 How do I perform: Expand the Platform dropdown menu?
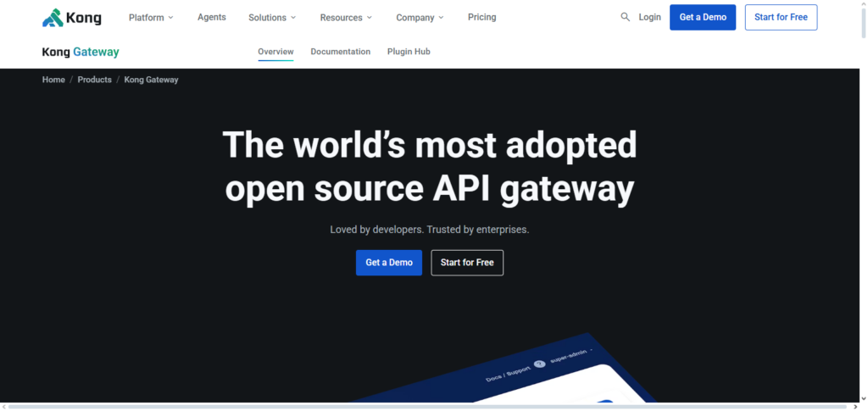click(x=151, y=18)
